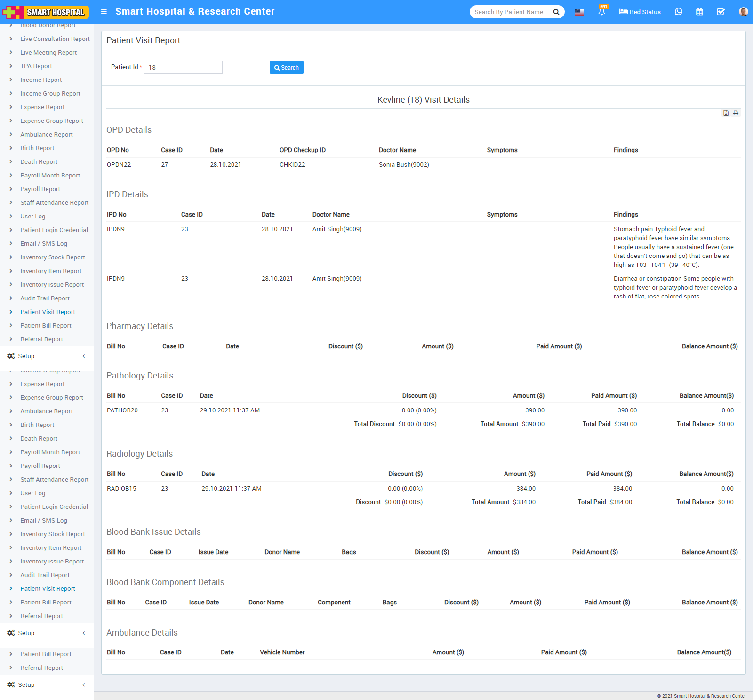Screen dimensions: 753x700
Task: Open the task checklist icon in the header
Action: point(721,12)
